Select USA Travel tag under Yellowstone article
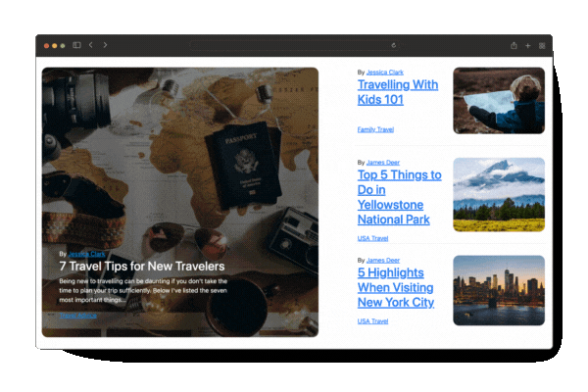The width and height of the screenshot is (588, 392). click(x=372, y=238)
